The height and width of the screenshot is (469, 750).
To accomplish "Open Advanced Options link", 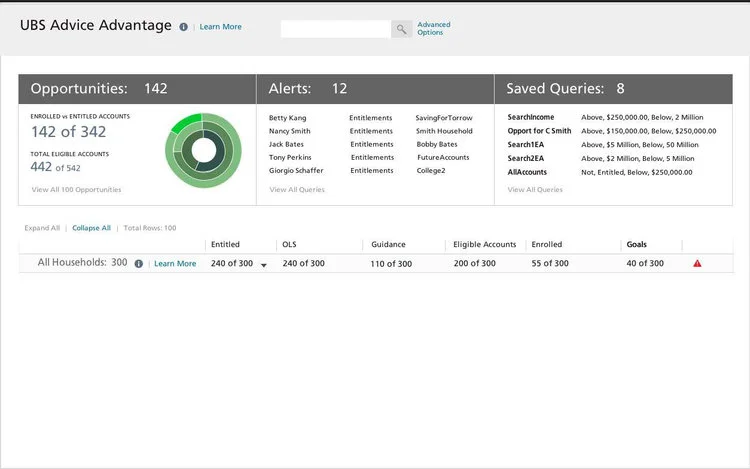I will [x=433, y=28].
